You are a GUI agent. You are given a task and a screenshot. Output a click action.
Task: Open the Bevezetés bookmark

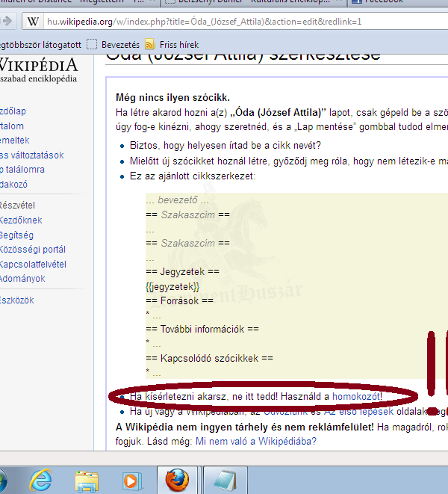113,44
